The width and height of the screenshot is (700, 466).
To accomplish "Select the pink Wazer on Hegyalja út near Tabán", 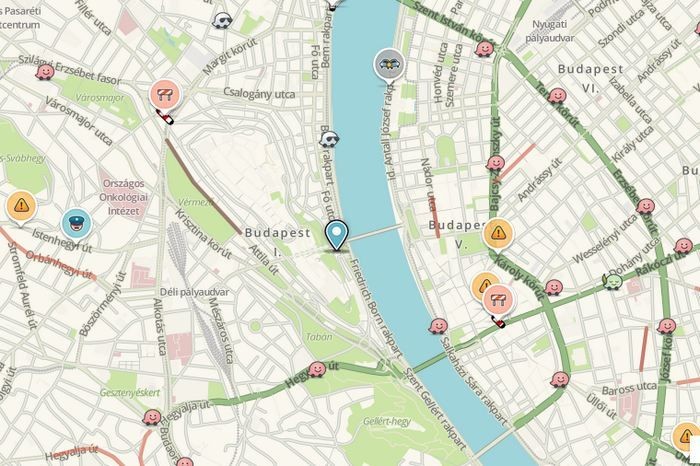I will coord(317,369).
